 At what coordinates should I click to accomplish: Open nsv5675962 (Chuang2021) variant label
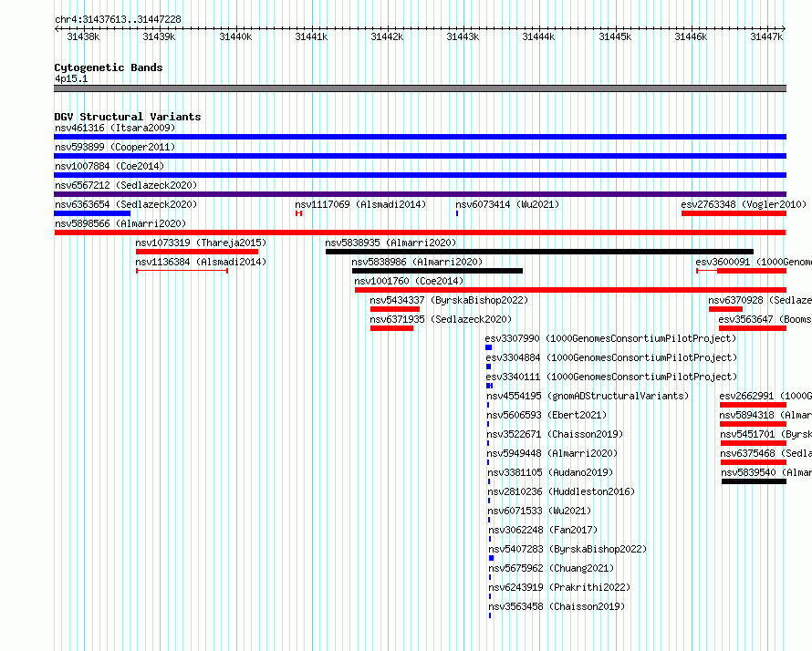(551, 568)
